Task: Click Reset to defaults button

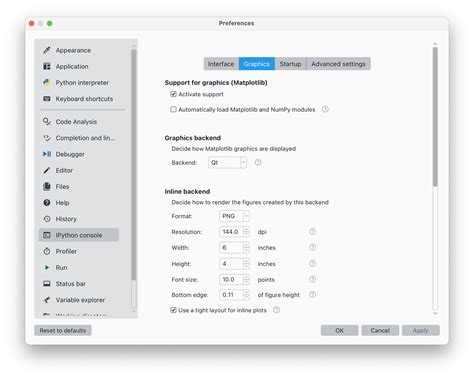Action: (x=63, y=330)
